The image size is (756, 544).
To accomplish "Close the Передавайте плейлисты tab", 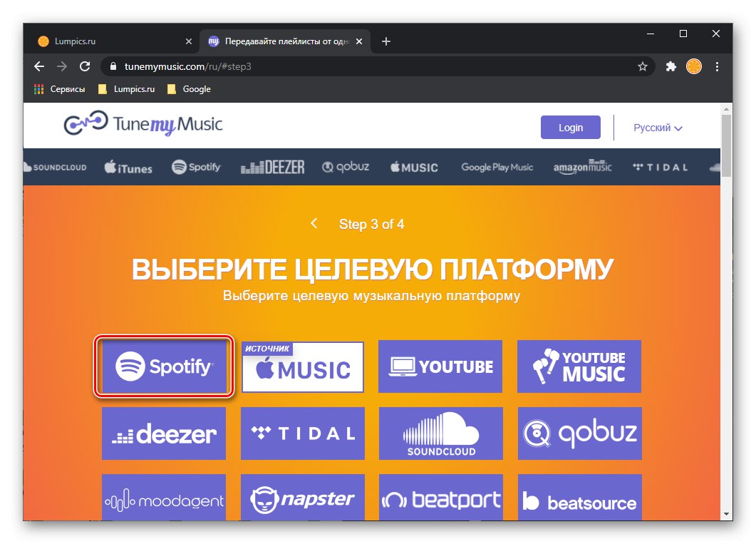I will [359, 41].
